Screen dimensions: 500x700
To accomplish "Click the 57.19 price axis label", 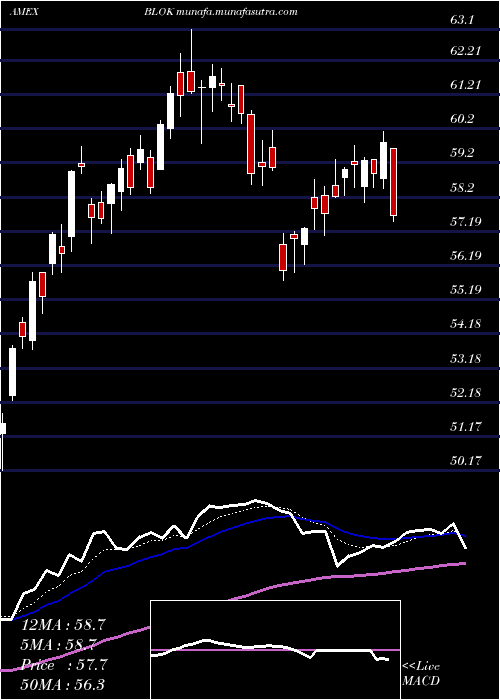I will (x=466, y=221).
